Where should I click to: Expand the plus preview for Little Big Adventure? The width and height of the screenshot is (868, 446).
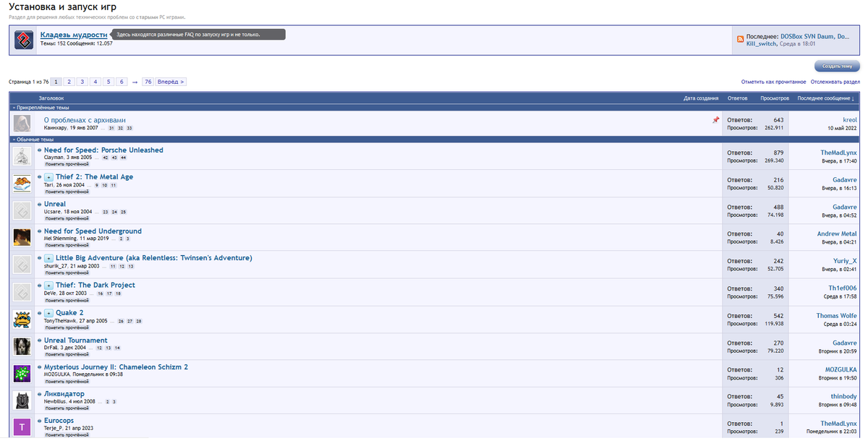pos(48,258)
